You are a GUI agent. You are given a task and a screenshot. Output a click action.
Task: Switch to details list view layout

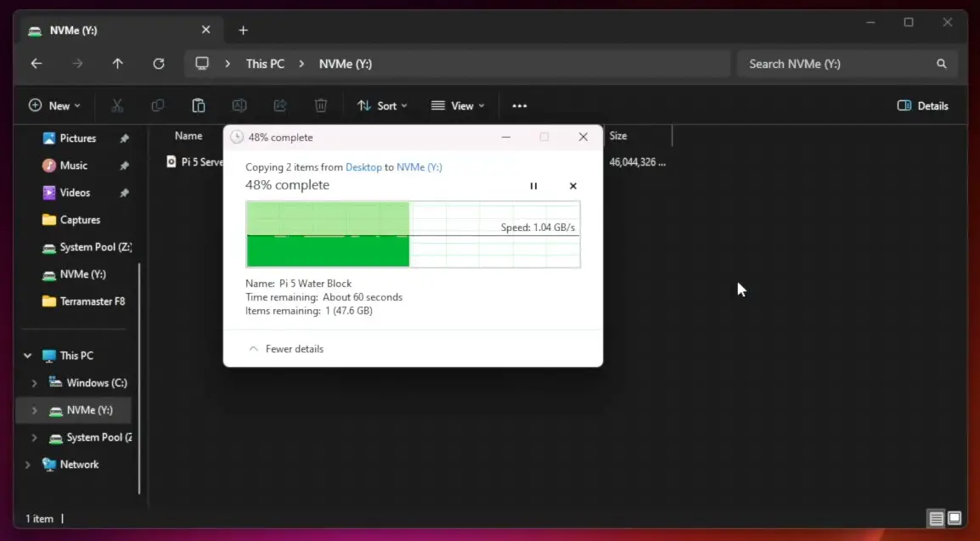[936, 518]
